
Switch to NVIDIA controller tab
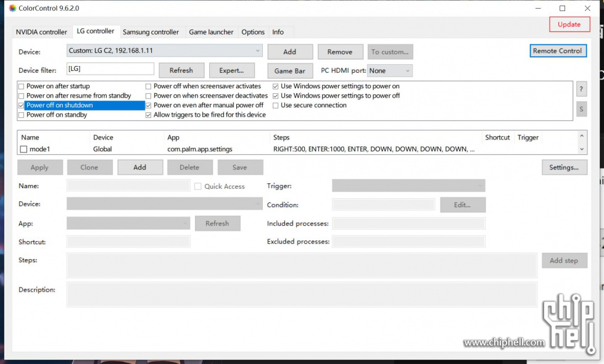41,32
